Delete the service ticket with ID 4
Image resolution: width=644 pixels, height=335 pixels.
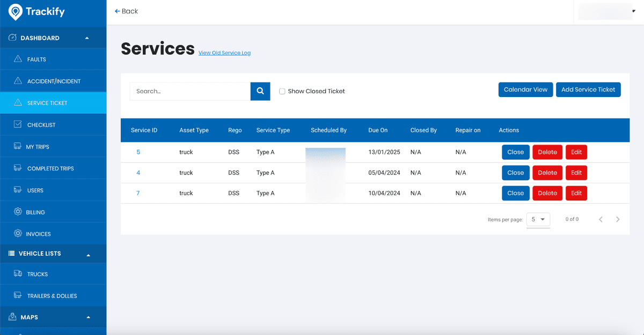coord(547,173)
